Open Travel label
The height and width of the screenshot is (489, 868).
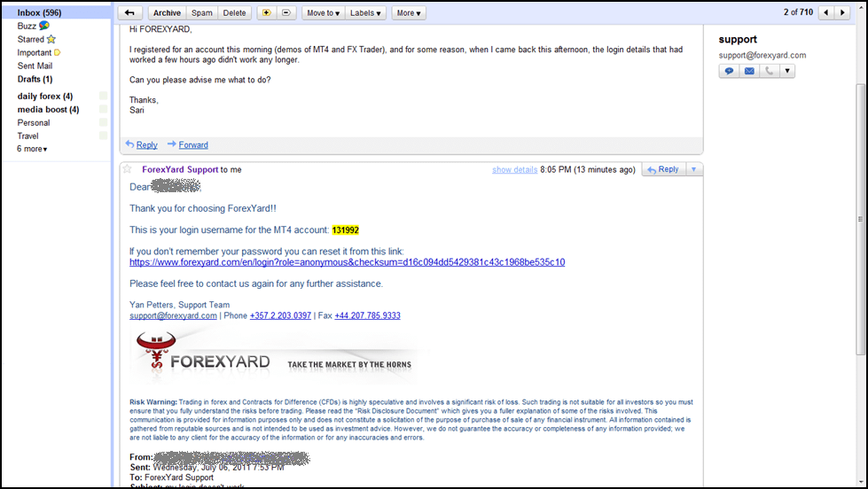click(x=27, y=136)
